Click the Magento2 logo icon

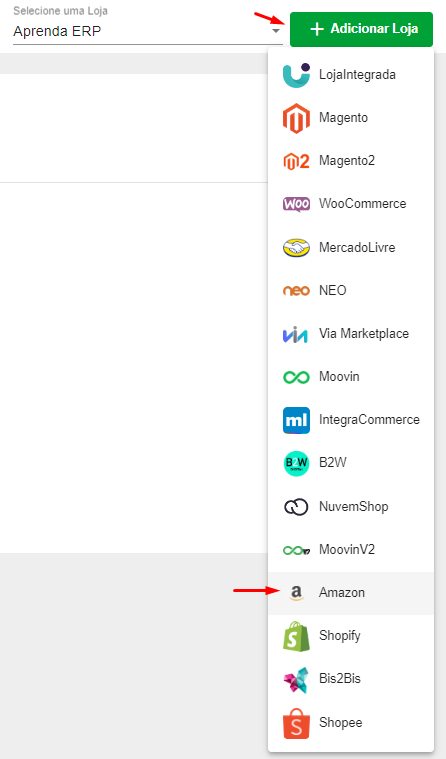point(296,161)
